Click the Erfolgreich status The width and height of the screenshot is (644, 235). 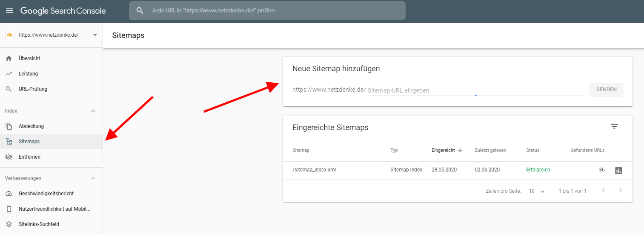(538, 170)
